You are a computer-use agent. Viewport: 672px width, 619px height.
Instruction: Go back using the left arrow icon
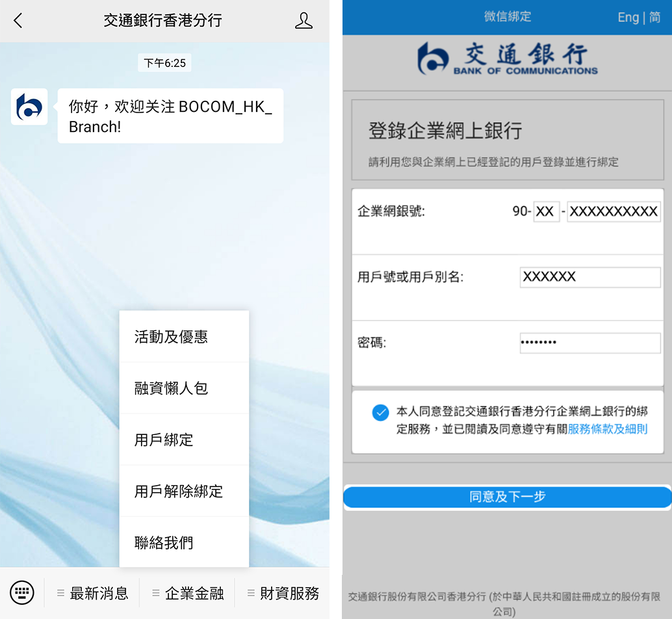pos(18,20)
